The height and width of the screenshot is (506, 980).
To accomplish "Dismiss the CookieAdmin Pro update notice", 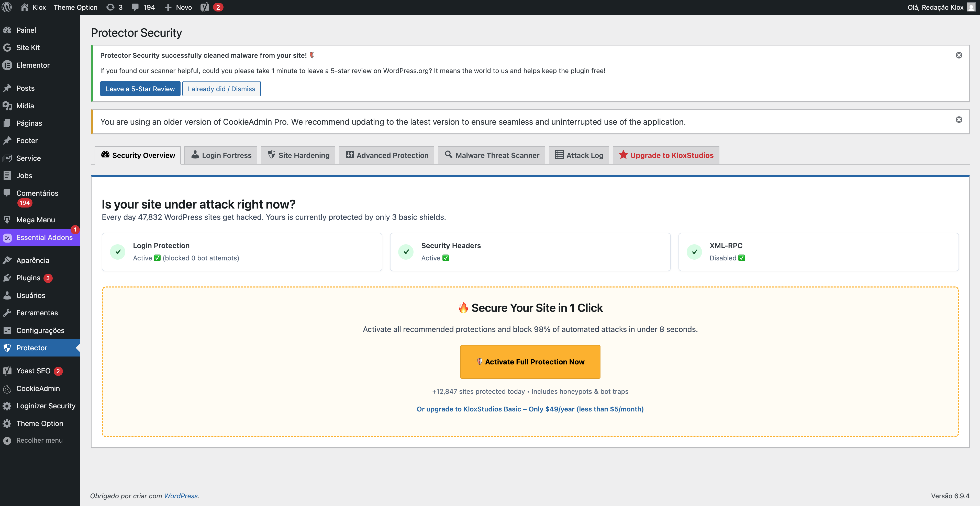I will tap(959, 119).
